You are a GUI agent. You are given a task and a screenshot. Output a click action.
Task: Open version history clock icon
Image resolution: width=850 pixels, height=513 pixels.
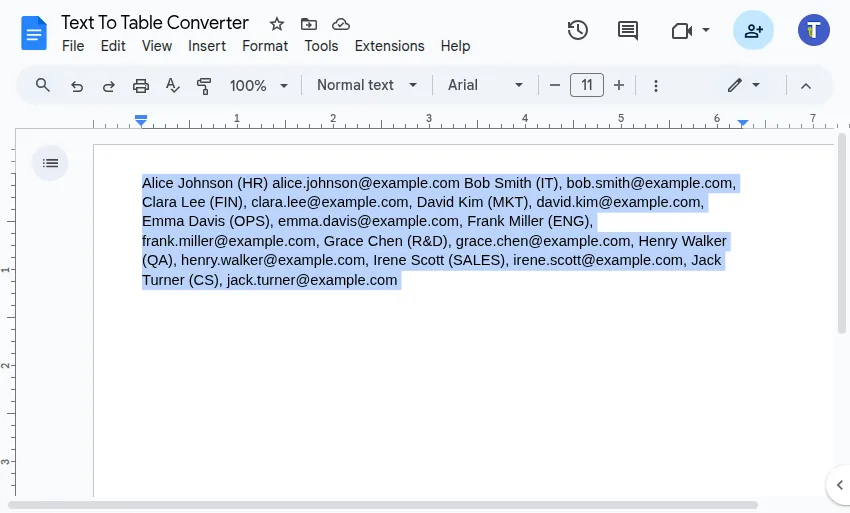tap(577, 30)
